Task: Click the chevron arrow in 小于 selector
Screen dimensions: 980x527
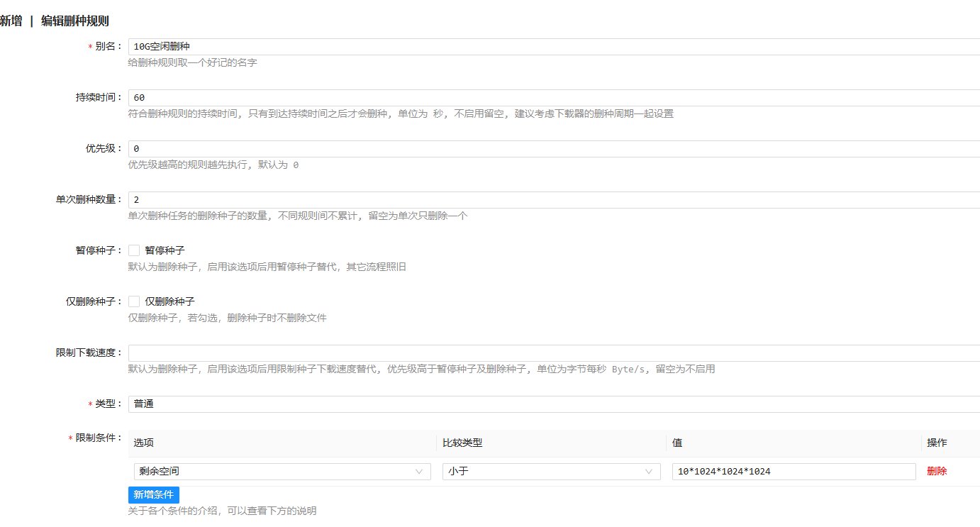Action: click(649, 472)
